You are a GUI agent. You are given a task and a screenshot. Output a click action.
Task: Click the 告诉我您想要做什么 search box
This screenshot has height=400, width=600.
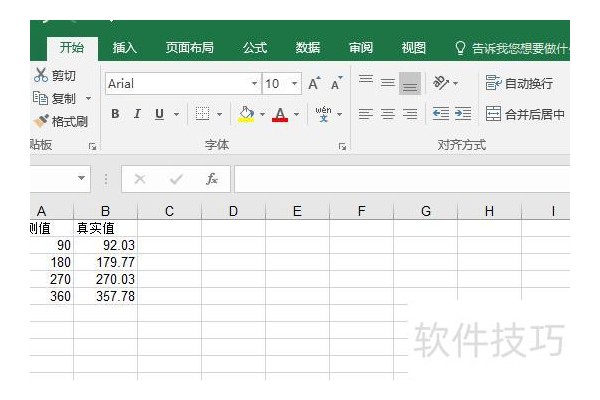[512, 48]
